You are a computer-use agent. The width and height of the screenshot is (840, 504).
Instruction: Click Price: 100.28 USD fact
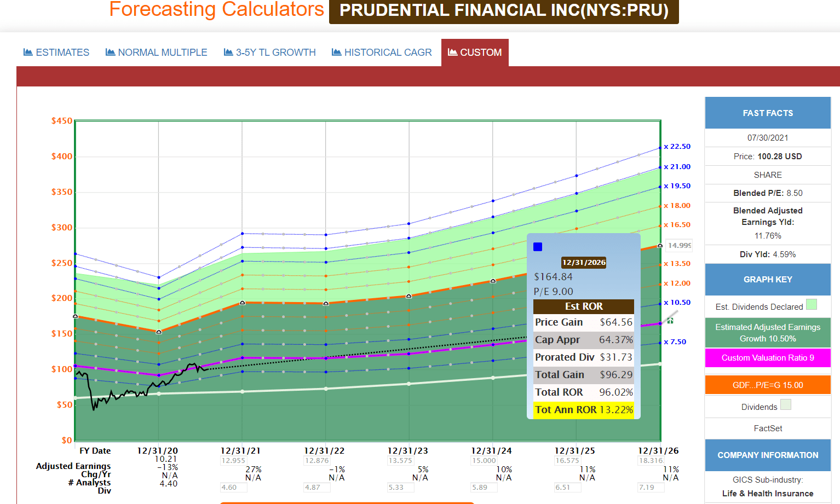pyautogui.click(x=768, y=157)
